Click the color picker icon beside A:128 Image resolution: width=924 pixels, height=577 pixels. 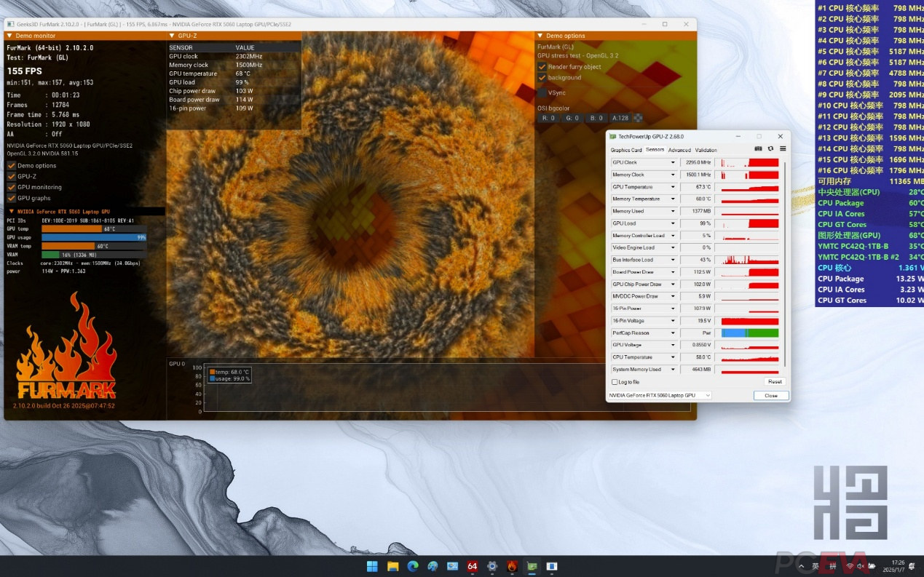tap(638, 118)
